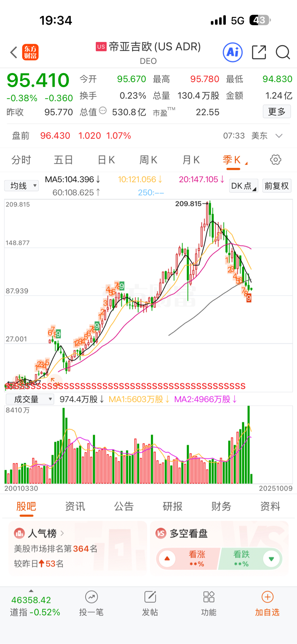Open the 研报 tab
The image size is (297, 644).
click(172, 506)
